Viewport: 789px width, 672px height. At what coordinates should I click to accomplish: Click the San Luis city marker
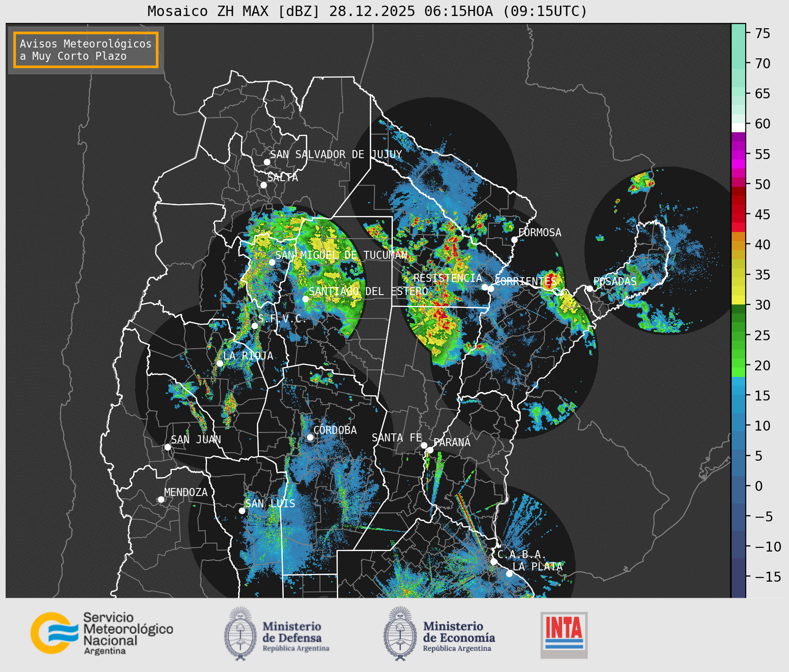[242, 511]
